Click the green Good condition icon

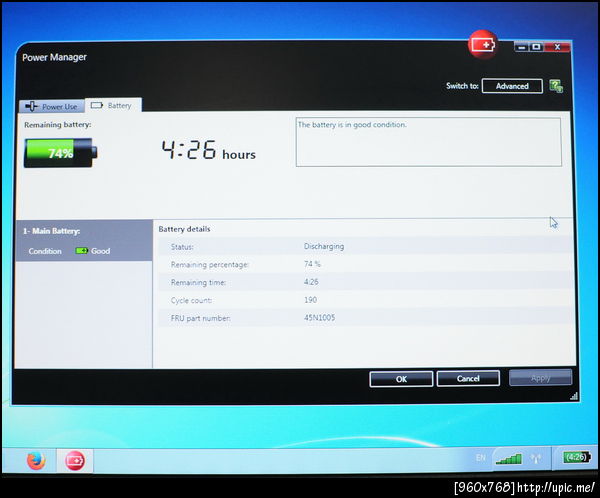pyautogui.click(x=82, y=251)
